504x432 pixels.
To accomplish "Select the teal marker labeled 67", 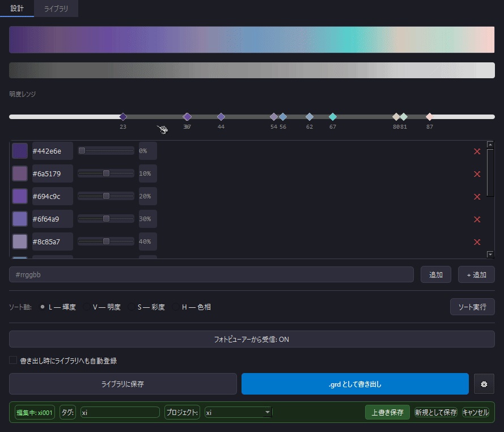I will (x=333, y=117).
